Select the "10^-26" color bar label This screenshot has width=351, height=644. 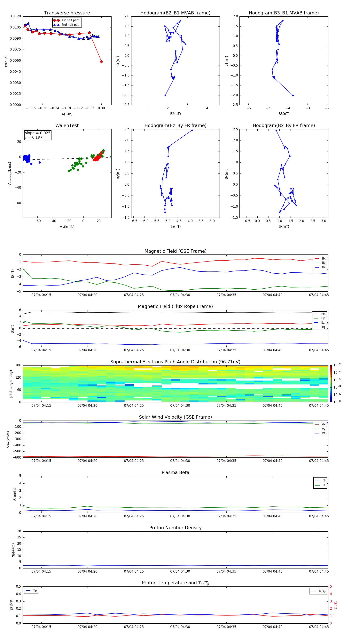(x=337, y=365)
